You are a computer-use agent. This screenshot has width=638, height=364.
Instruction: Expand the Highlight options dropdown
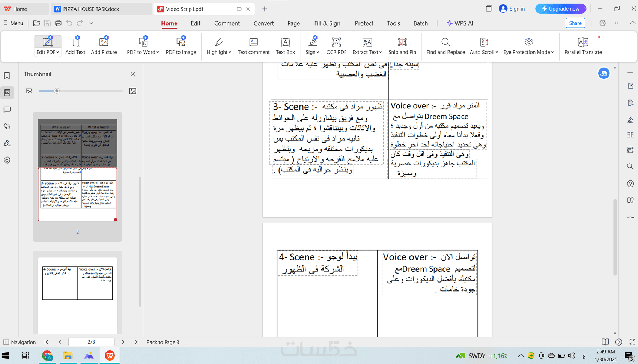tap(230, 53)
